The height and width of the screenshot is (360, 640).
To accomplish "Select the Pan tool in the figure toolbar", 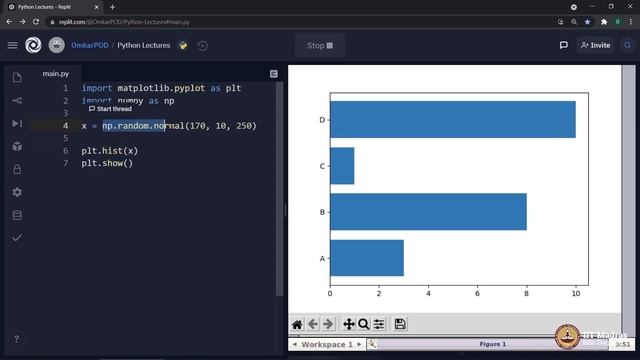I will (x=349, y=324).
